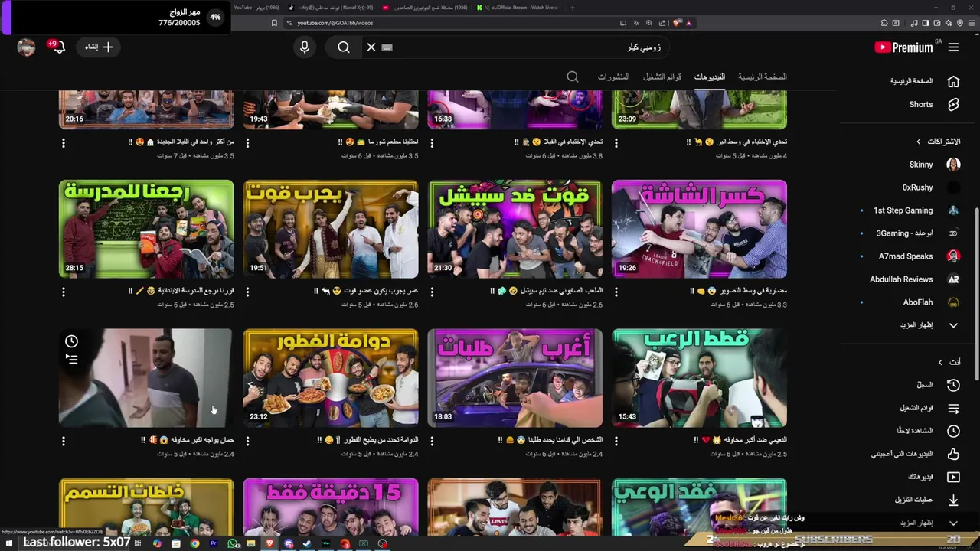980x551 pixels.
Task: Open Steam from the taskbar
Action: click(307, 543)
